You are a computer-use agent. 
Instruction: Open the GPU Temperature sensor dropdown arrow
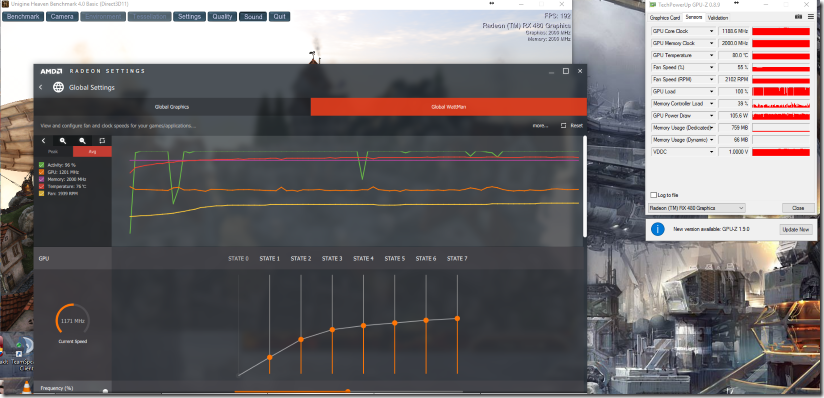tap(712, 55)
